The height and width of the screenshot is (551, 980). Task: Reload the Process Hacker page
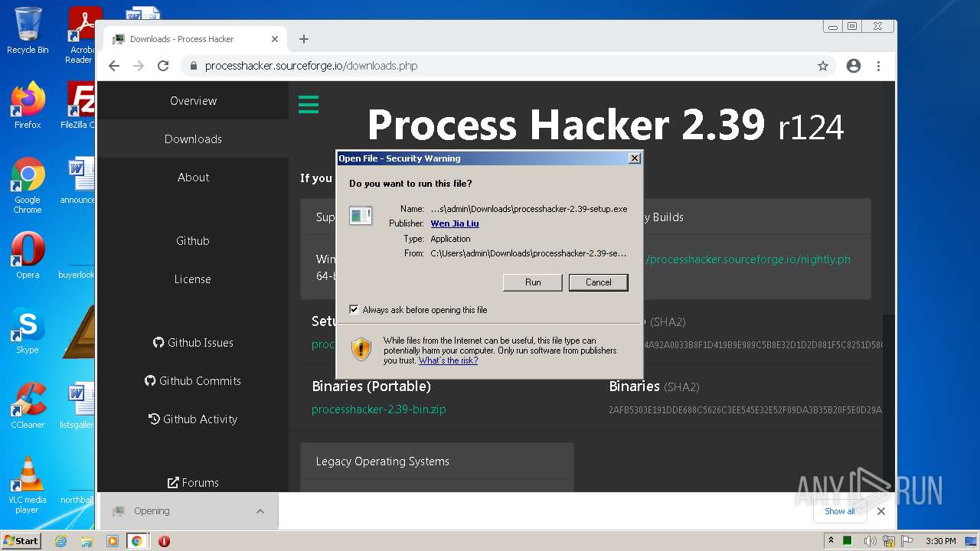coord(163,66)
